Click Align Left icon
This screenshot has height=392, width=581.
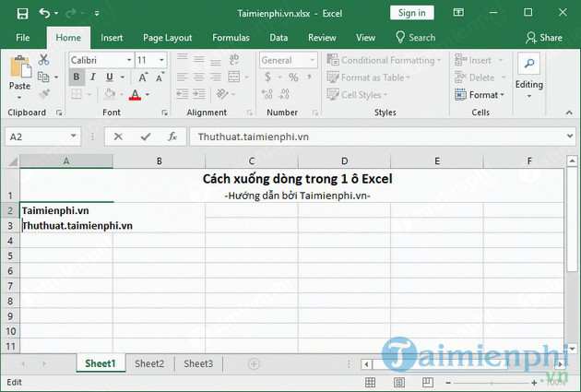182,77
